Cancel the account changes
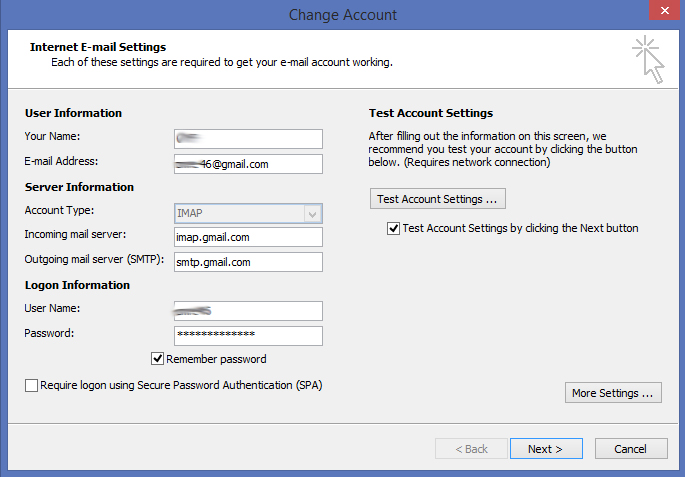Screen dimensions: 685x477 pos(631,449)
